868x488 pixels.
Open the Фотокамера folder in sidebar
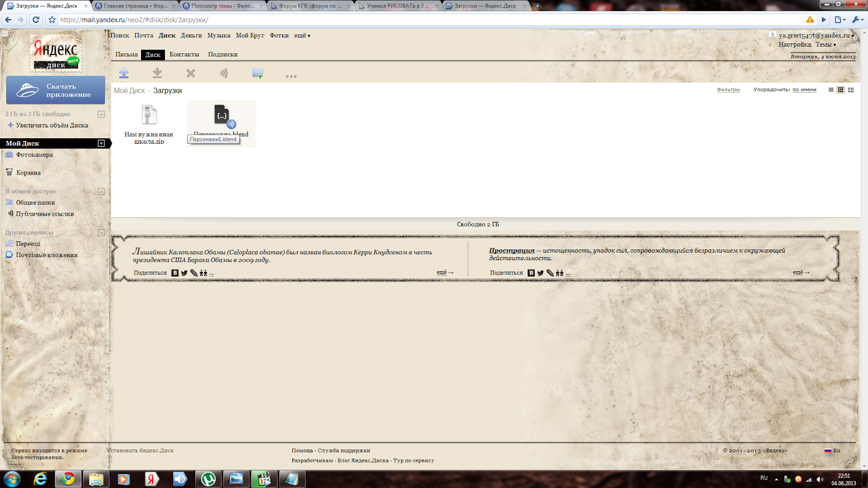click(x=34, y=155)
